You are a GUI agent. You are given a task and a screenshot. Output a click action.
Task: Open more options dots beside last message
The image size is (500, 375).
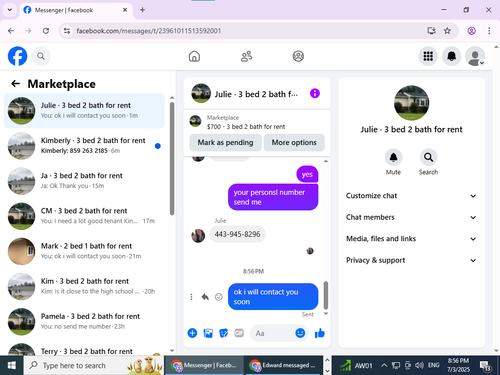[x=191, y=297]
